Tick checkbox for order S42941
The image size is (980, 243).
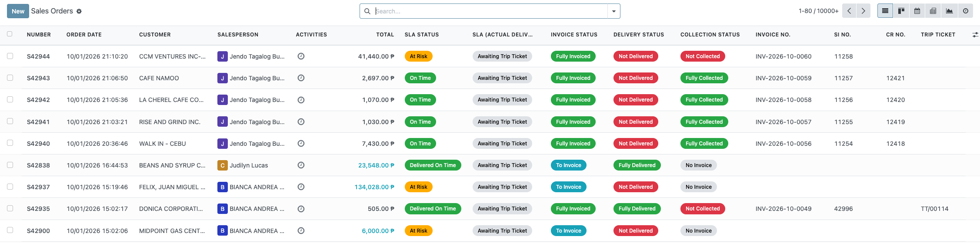coord(10,121)
